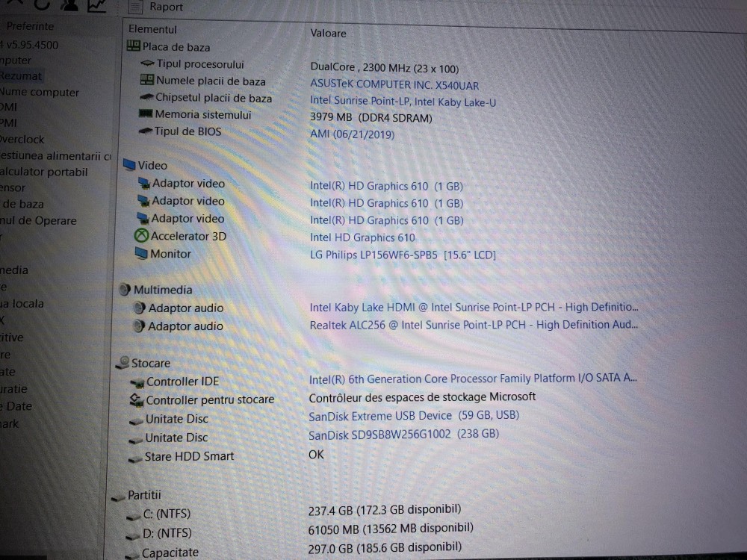Click the Controller IDE icon
747x560 pixels.
[137, 382]
